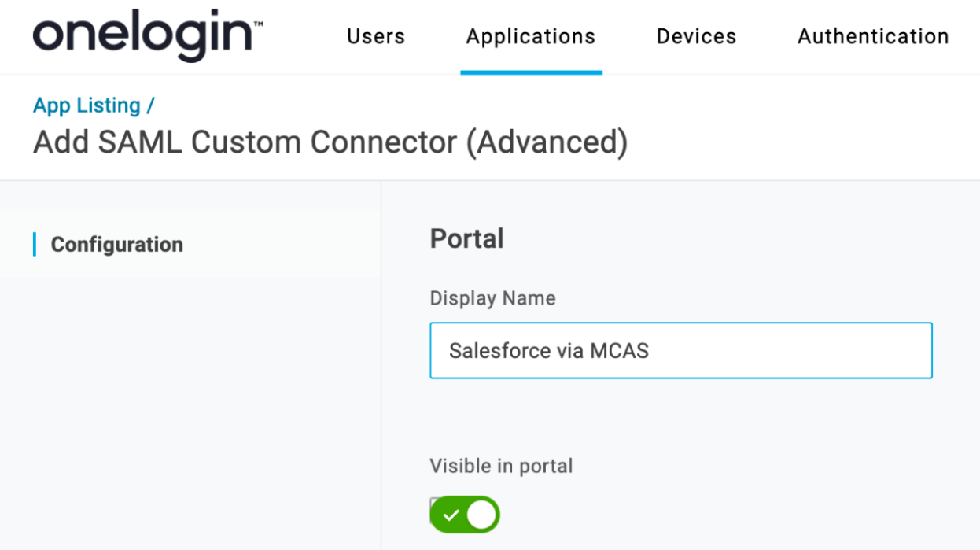Image resolution: width=980 pixels, height=550 pixels.
Task: Click the Portal section heading
Action: (x=466, y=239)
